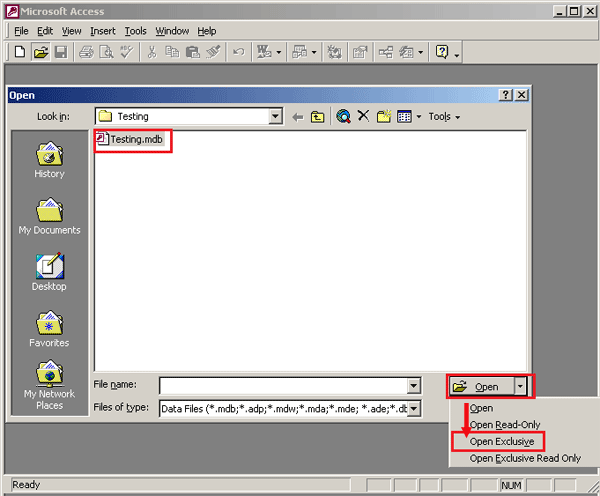Click the Copy toolbar icon

click(172, 52)
